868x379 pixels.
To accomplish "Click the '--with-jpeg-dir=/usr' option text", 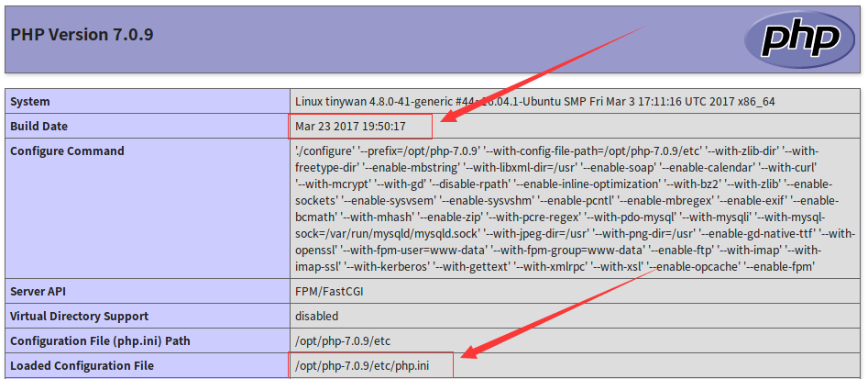I will coord(538,234).
